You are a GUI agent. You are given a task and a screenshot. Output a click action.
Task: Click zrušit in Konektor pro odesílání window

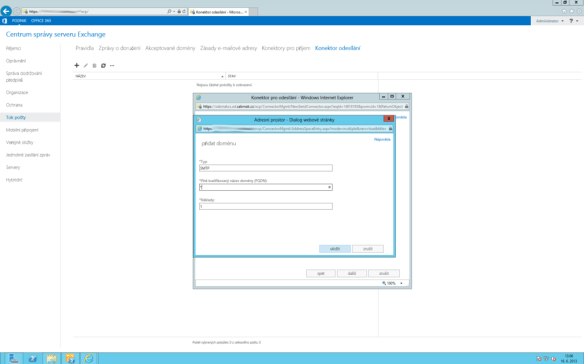[x=384, y=273]
